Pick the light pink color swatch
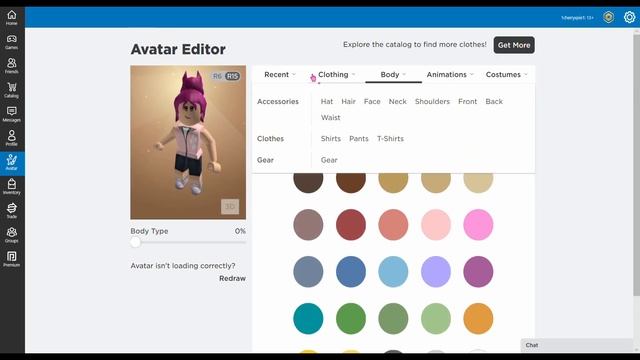Image resolution: width=640 pixels, height=360 pixels. click(x=436, y=225)
